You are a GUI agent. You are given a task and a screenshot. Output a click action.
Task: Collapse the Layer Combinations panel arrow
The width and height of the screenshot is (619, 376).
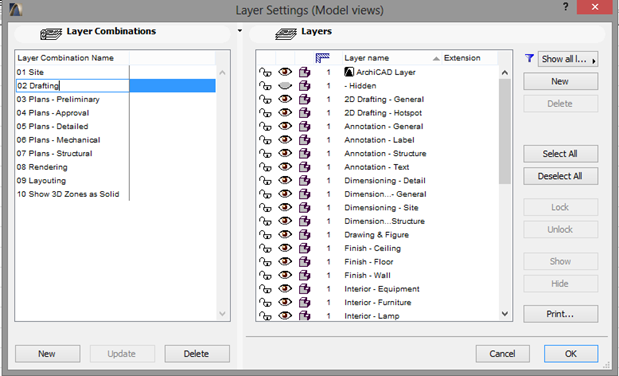point(240,31)
